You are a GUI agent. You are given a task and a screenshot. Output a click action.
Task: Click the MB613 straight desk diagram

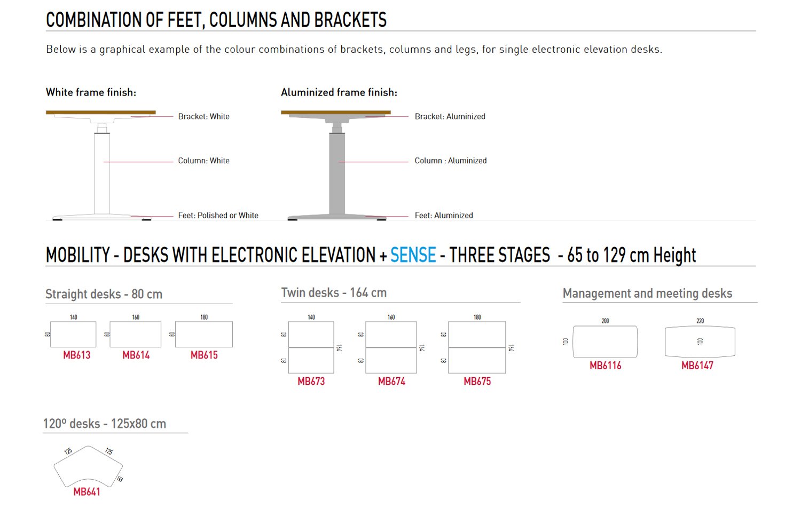coord(73,335)
